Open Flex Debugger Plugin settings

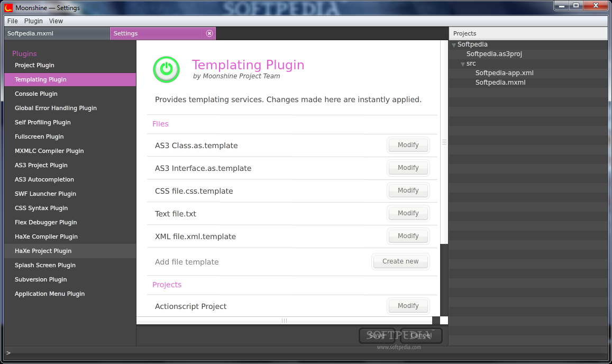[70, 222]
